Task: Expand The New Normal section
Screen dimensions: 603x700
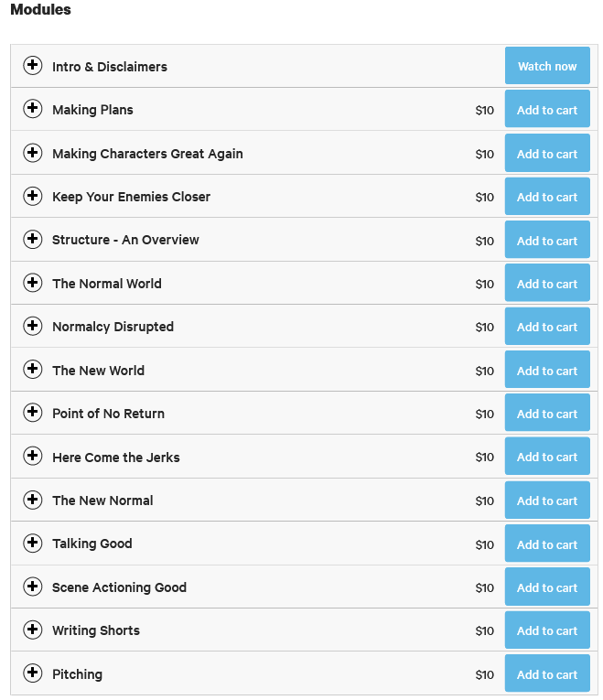Action: (33, 499)
